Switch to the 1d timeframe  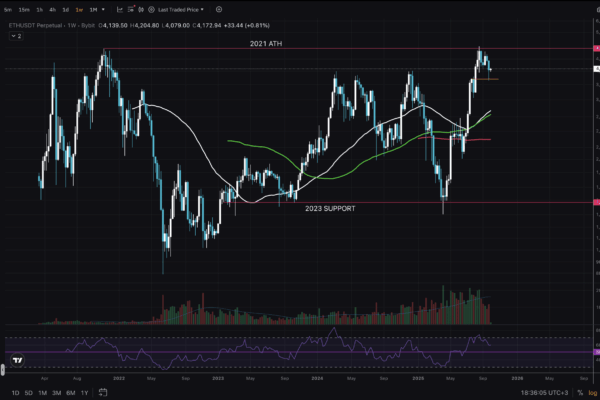[65, 9]
